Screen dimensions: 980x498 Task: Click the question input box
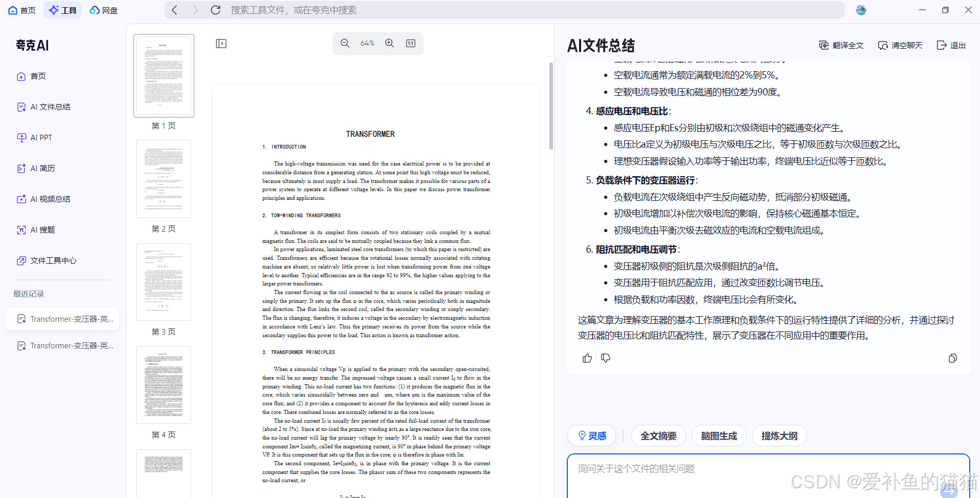pos(768,476)
